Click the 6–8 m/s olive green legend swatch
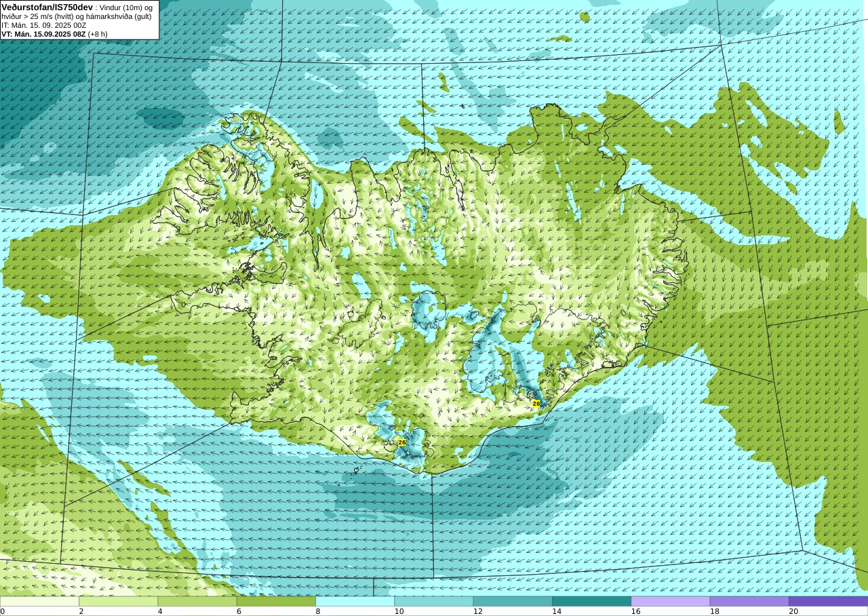 pyautogui.click(x=276, y=601)
